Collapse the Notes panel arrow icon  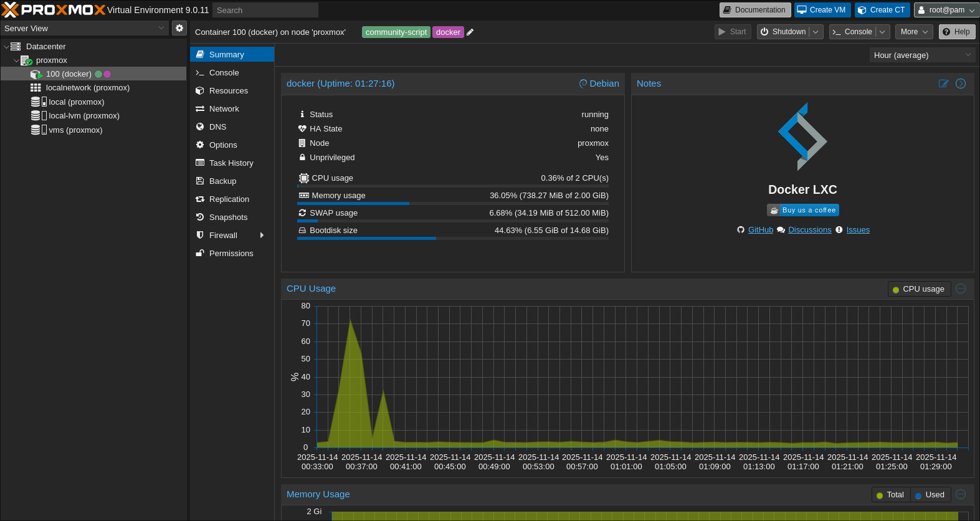[x=961, y=84]
